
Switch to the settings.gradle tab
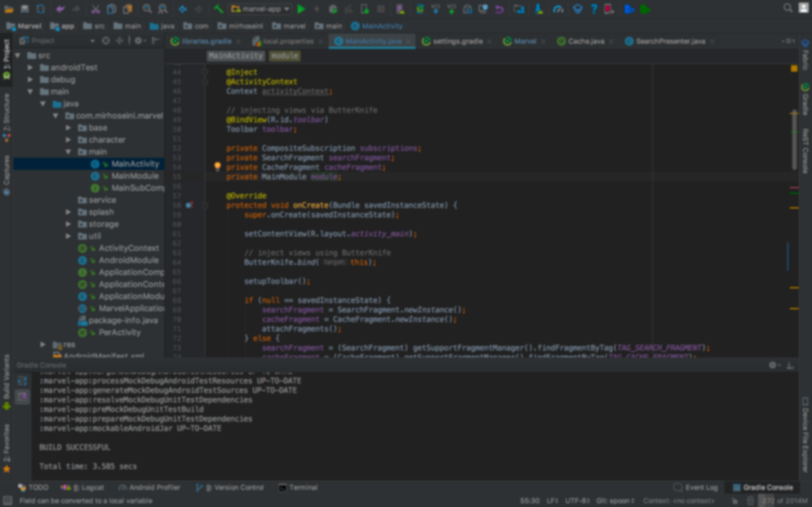tap(457, 41)
